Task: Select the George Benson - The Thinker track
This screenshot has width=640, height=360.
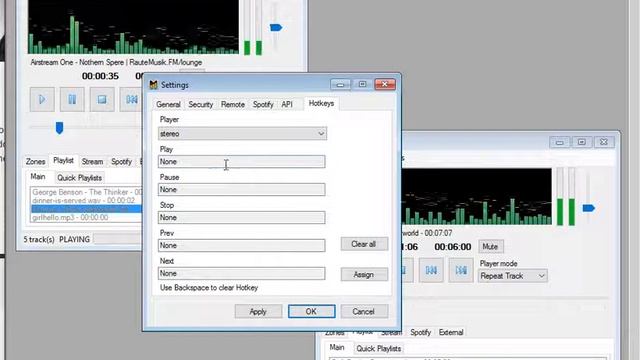Action: (x=87, y=192)
